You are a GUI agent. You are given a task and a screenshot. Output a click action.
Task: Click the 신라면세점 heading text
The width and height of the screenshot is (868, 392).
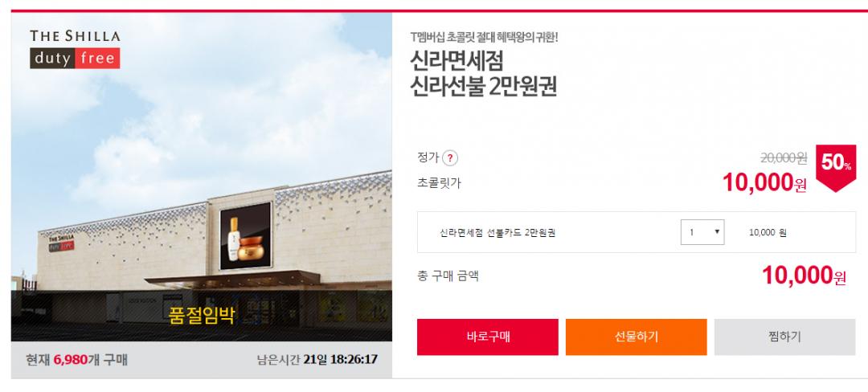pyautogui.click(x=457, y=61)
